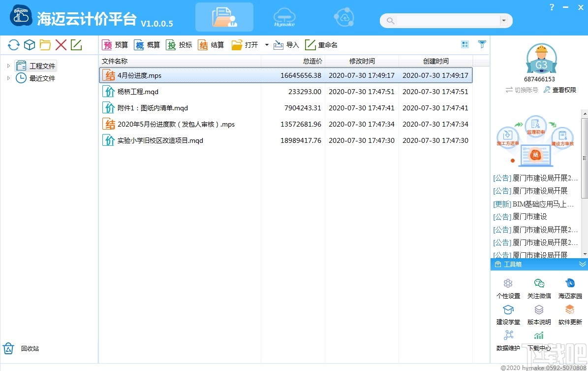Select 最近文件 in the tree
This screenshot has width=588, height=371.
point(35,78)
